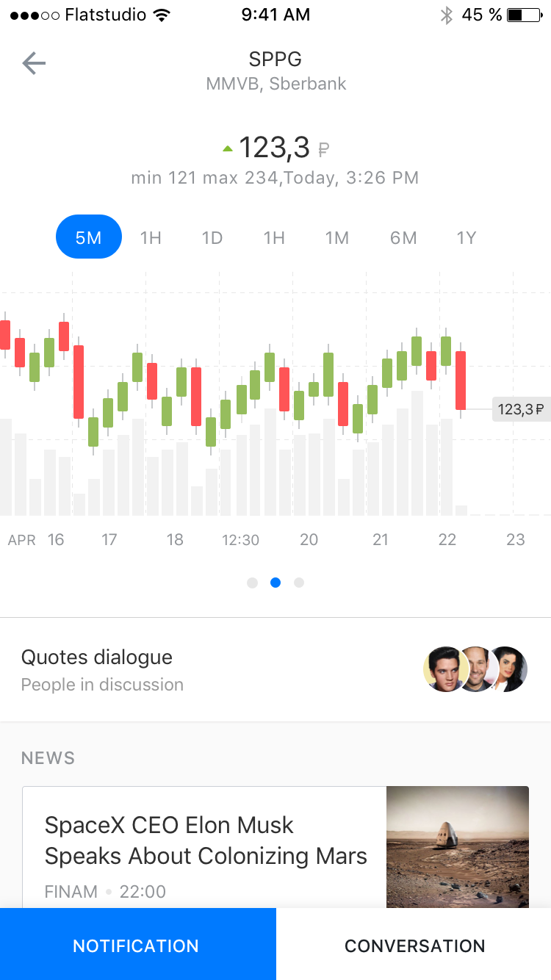Tap the Elvis avatar in Quotes dialogue

click(x=446, y=669)
